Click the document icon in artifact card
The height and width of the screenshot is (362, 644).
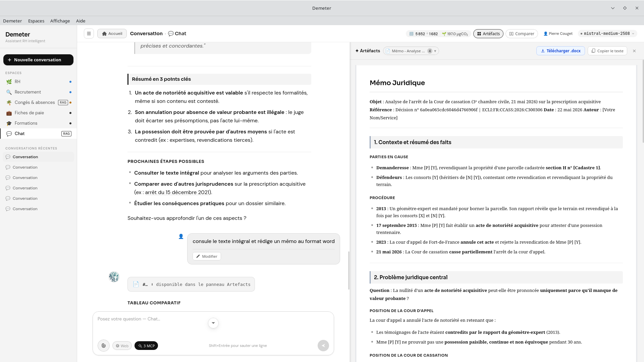click(x=136, y=284)
